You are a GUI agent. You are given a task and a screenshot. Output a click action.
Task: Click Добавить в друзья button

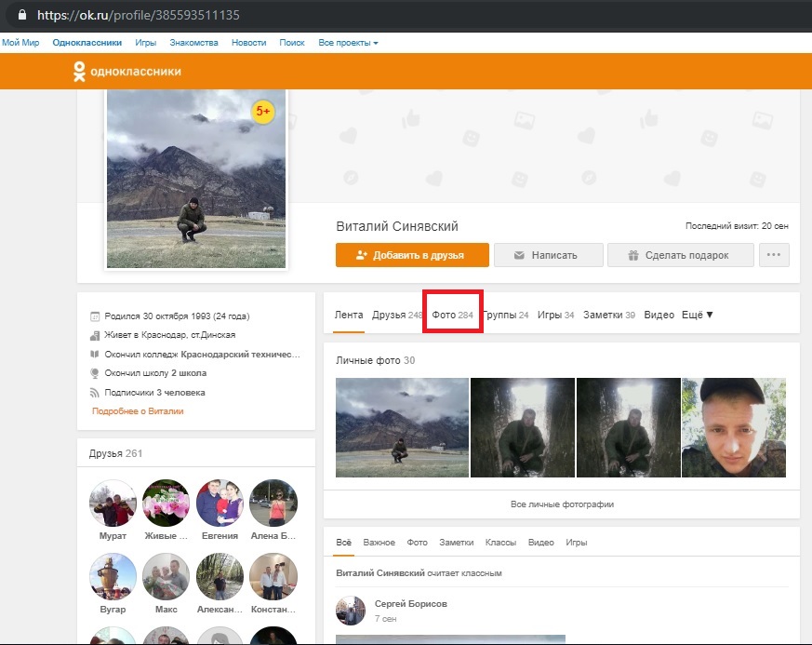tap(412, 255)
